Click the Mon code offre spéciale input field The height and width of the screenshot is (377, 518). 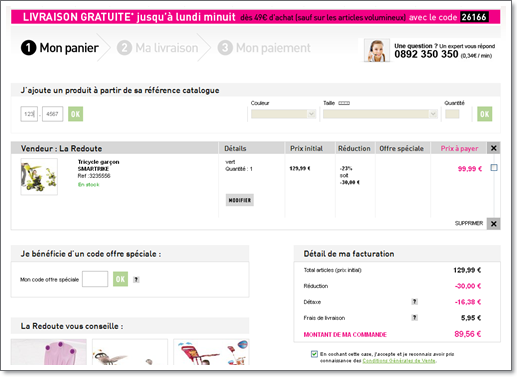pos(95,279)
